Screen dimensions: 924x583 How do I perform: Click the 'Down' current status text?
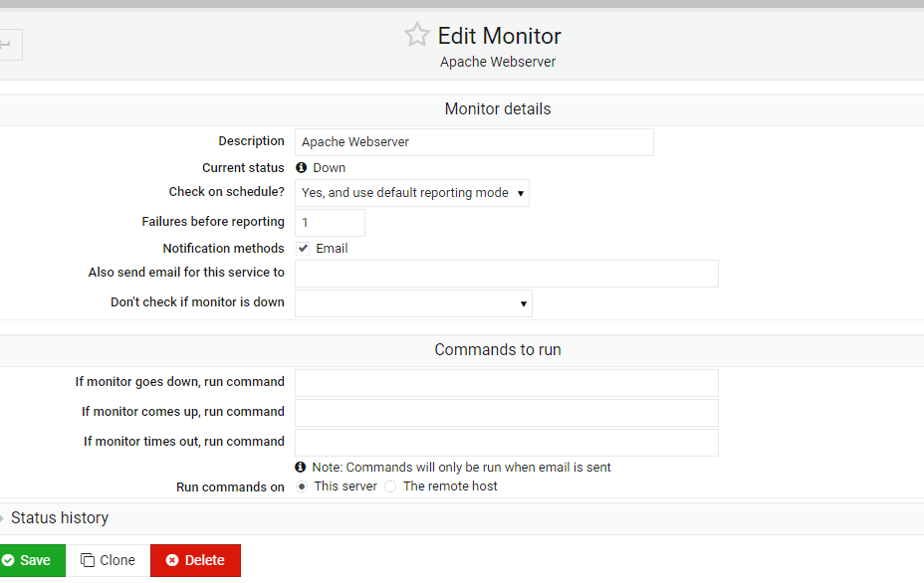(330, 168)
